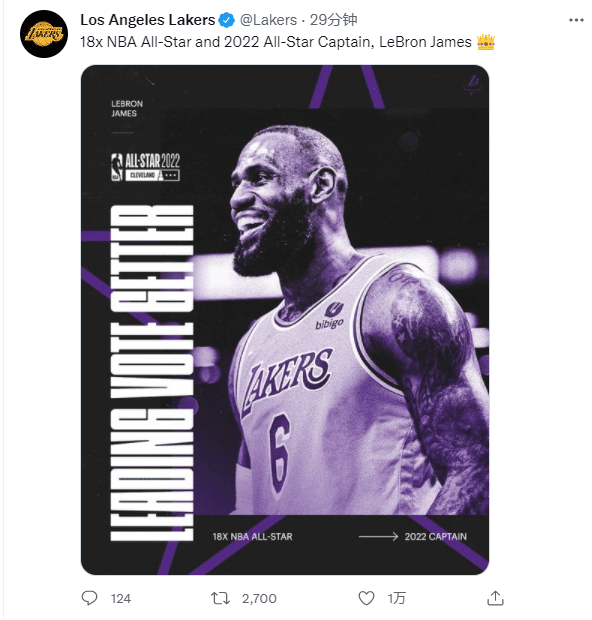Click the Leading Vote Getter vertical text
Viewport: 592px width, 620px height.
tap(152, 373)
